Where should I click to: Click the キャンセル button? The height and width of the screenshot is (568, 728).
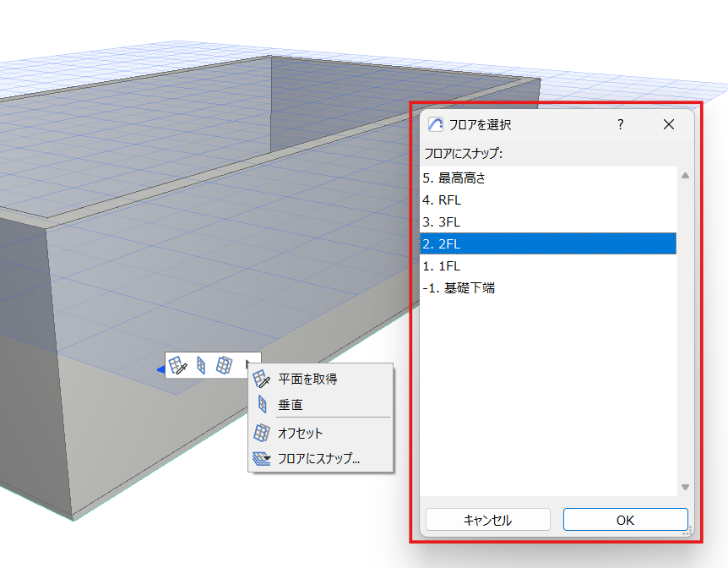[x=488, y=520]
